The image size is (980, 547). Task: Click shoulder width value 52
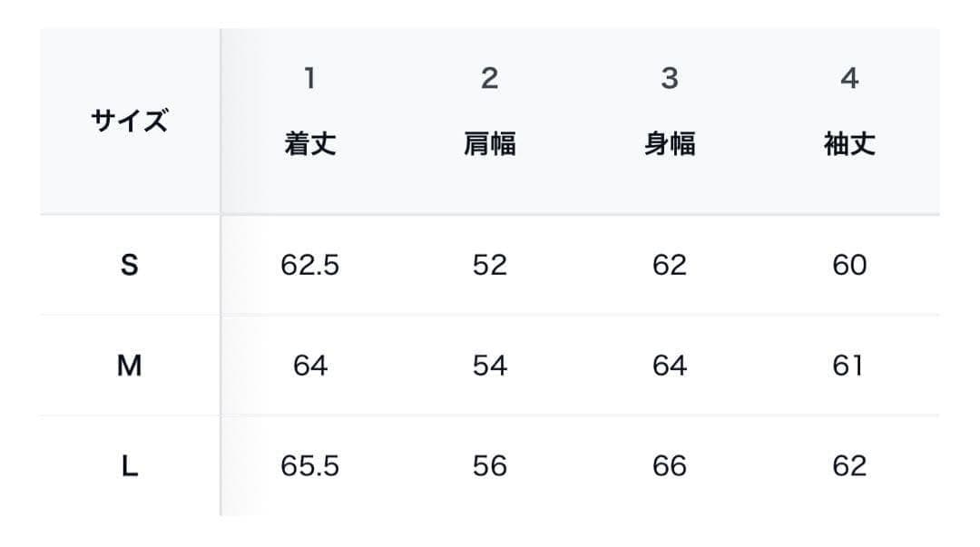coord(490,265)
